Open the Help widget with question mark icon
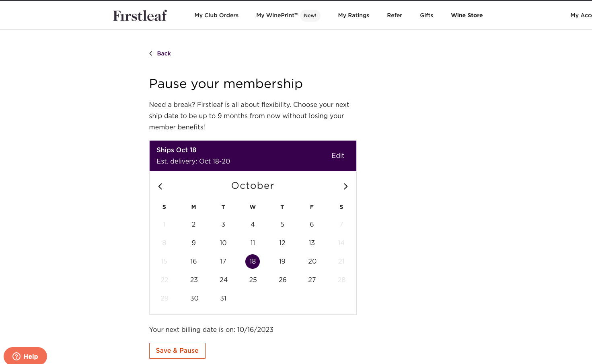 25,356
